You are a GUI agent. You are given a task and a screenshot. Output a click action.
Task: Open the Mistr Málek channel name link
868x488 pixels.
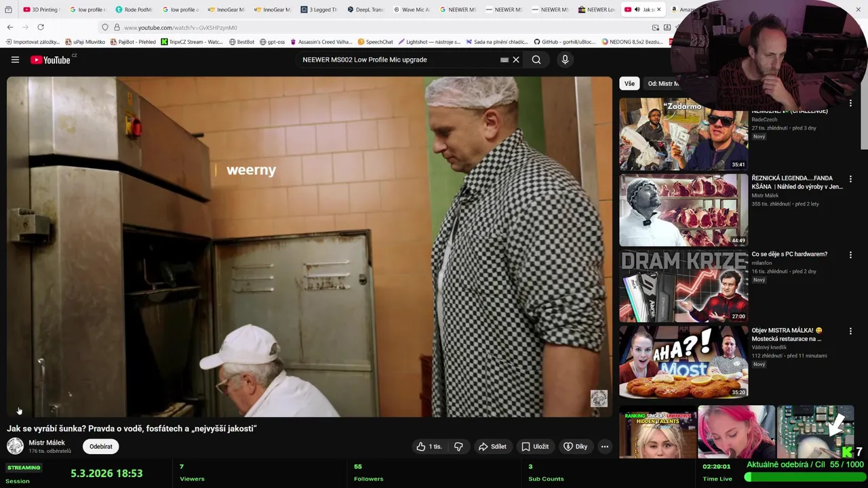coord(47,443)
